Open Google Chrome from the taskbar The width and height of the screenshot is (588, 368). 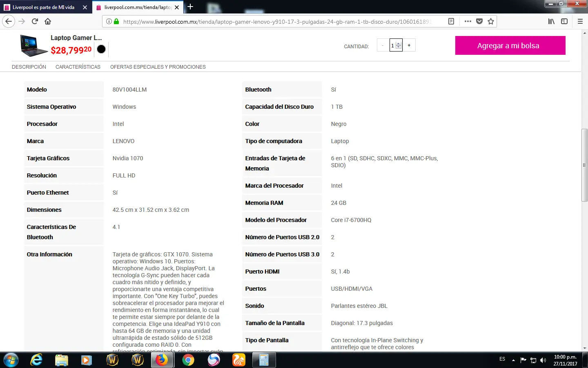pyautogui.click(x=188, y=360)
